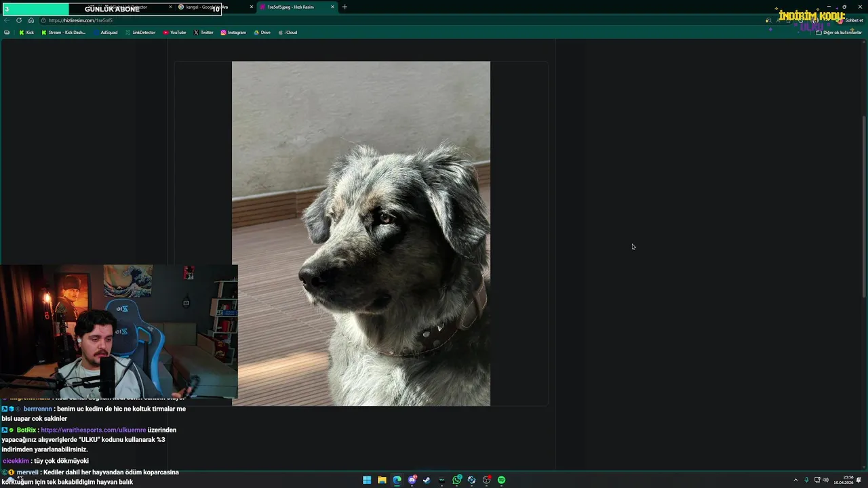868x488 pixels.
Task: Open Spotify from the taskbar
Action: (501, 480)
